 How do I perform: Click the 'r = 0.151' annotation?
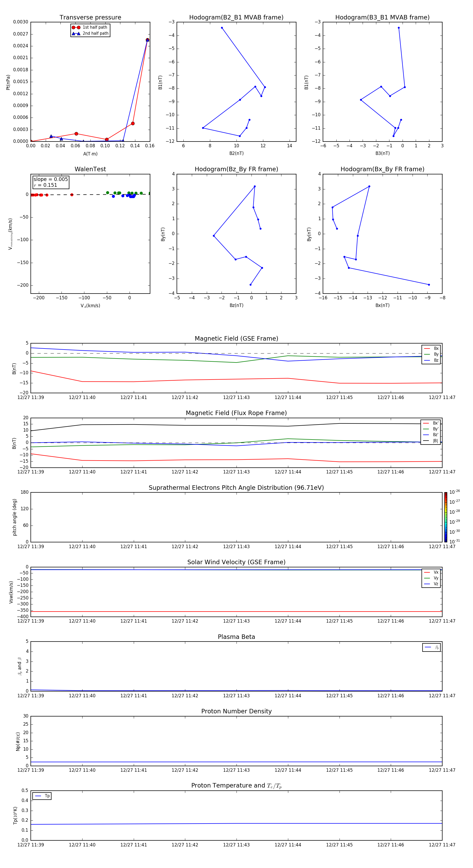point(45,185)
